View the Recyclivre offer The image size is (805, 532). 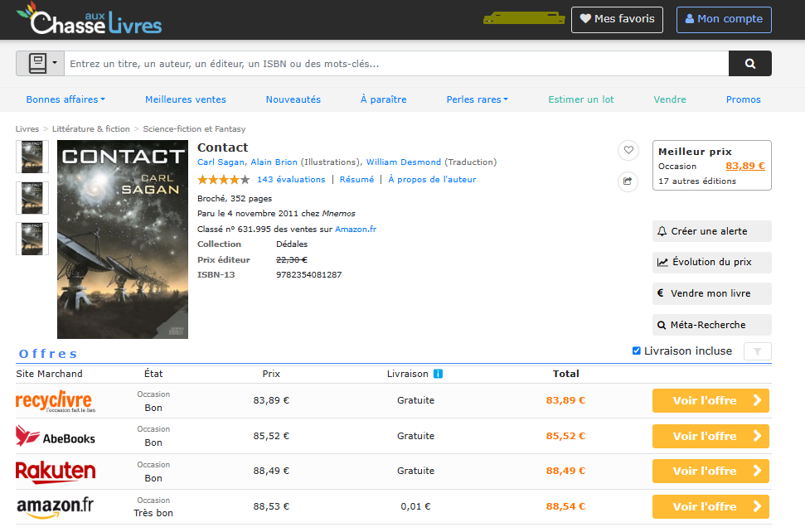point(710,400)
